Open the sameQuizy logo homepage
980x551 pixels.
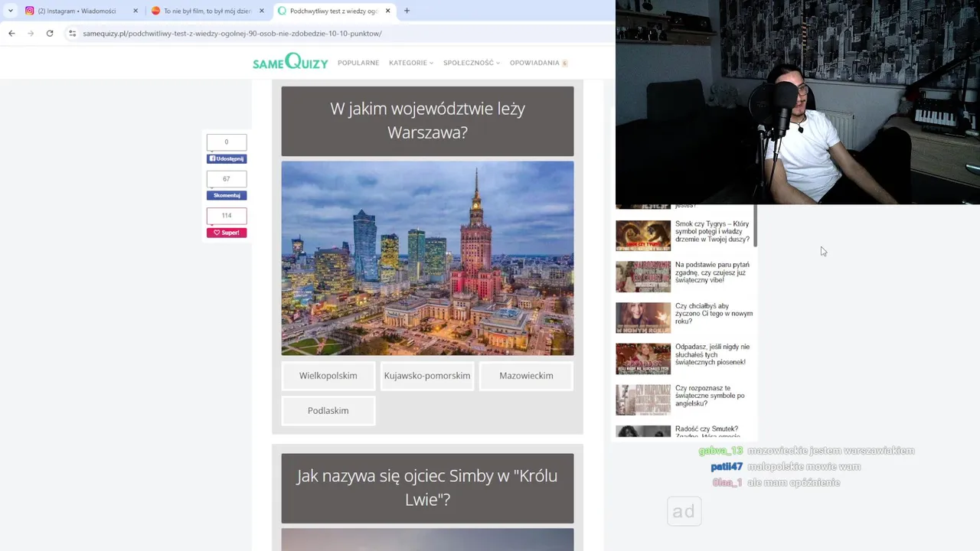coord(290,62)
